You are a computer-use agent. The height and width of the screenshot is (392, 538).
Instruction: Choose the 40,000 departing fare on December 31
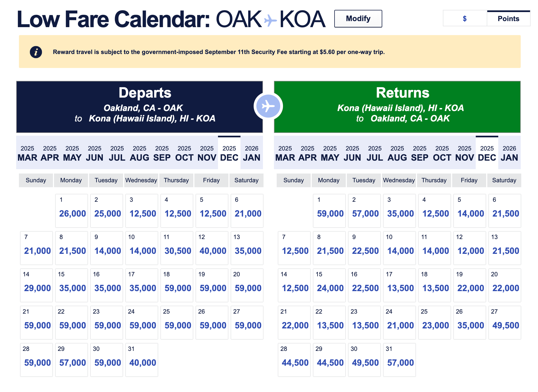pyautogui.click(x=142, y=362)
